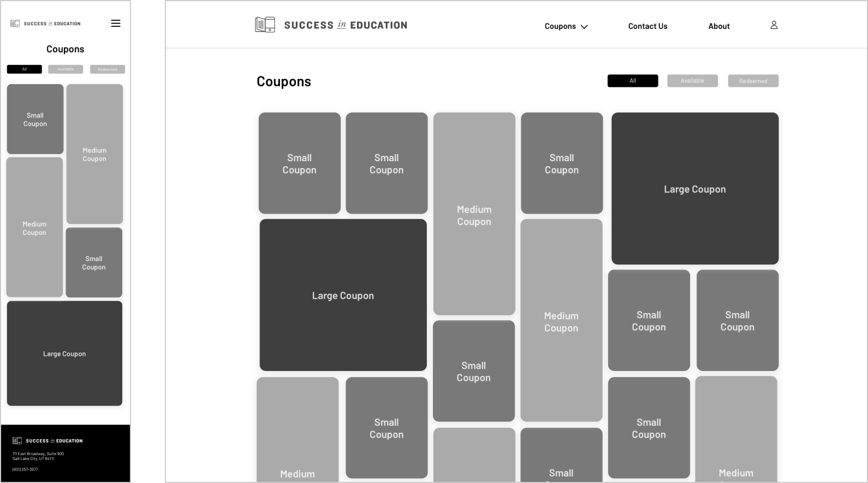Open the mobile hamburger menu icon
This screenshot has width=868, height=483.
coord(116,23)
